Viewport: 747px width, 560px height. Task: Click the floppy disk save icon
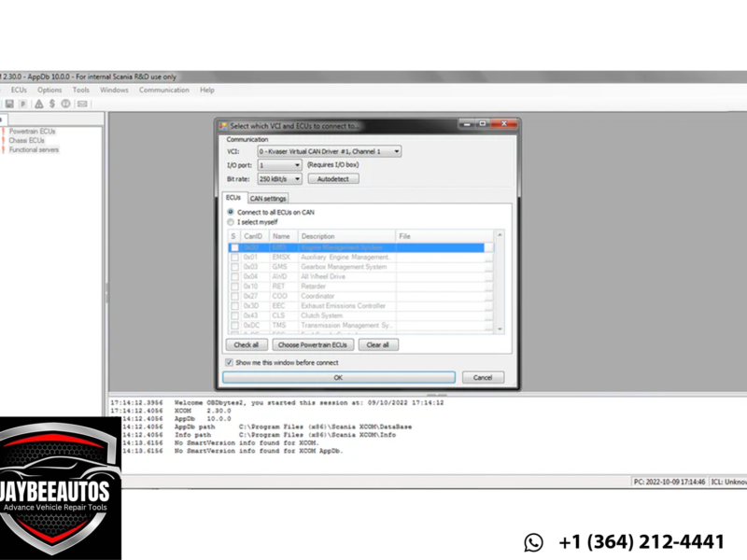tap(9, 105)
